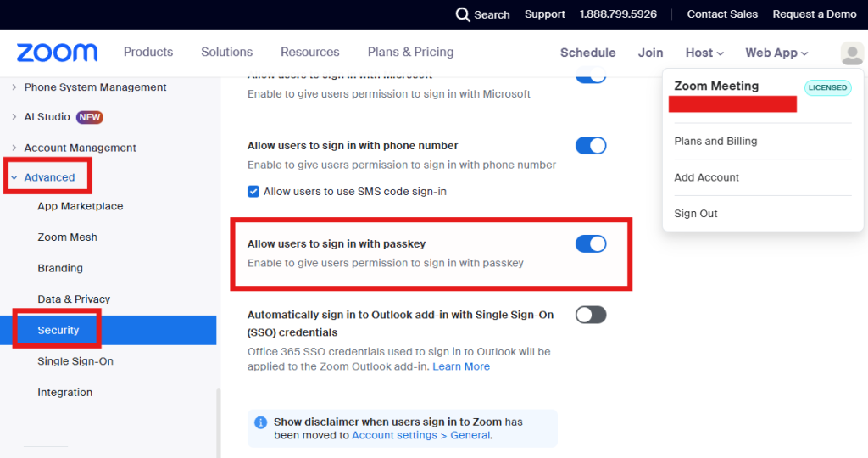This screenshot has height=458, width=868.
Task: Open Plans & Pricing menu
Action: coord(410,52)
